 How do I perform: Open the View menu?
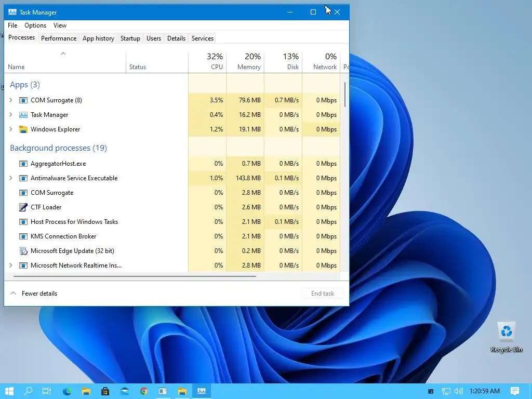60,25
